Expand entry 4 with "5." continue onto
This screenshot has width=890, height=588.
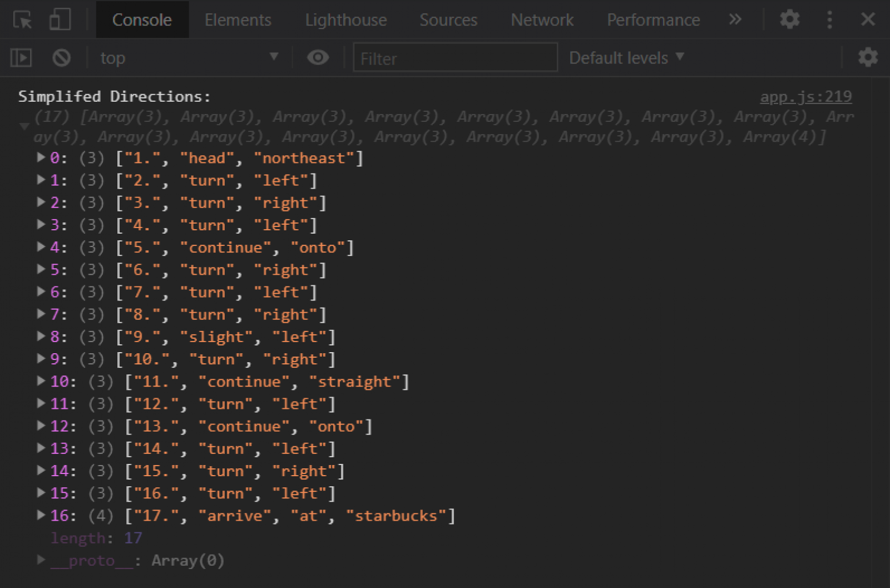41,246
